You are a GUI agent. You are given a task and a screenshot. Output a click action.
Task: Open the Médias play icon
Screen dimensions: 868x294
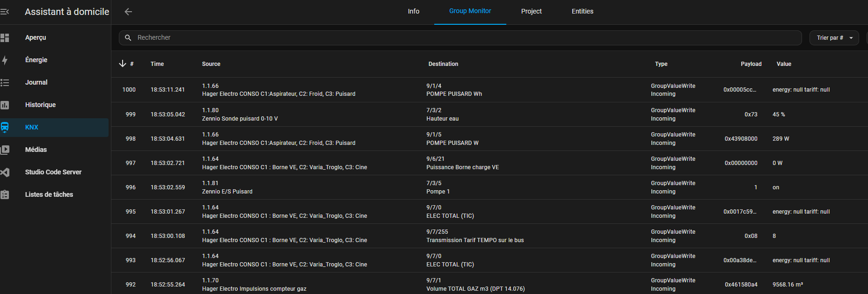(x=5, y=150)
